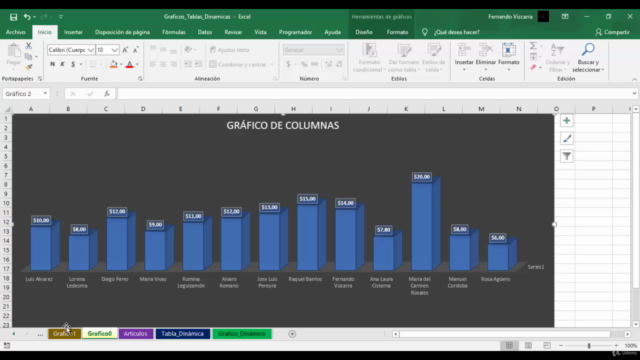Open Chart Filters funnel button
Viewport: 640px width, 360px height.
point(567,156)
